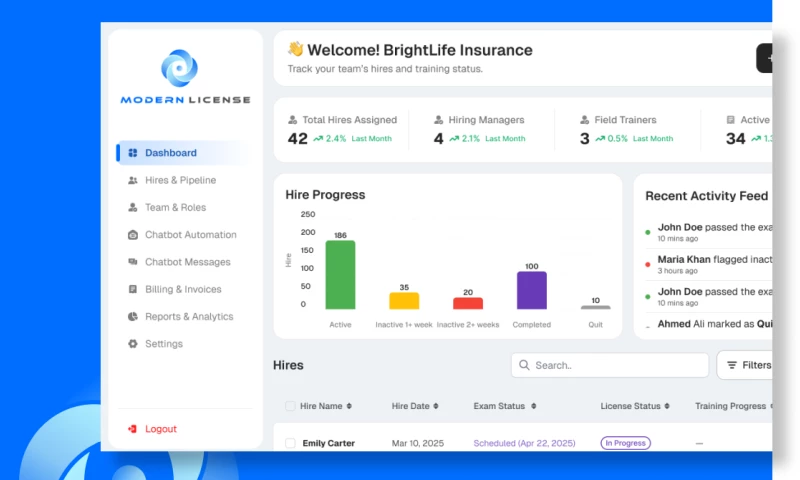Screen dimensions: 800x480
Task: Click the Hiring Managers value 4
Action: tap(438, 138)
